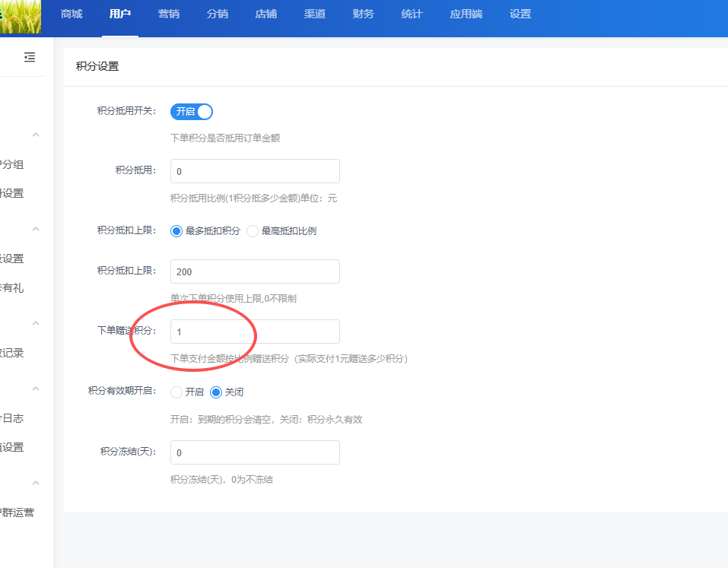Click the rice field logo image
Image resolution: width=728 pixels, height=568 pixels.
(x=21, y=17)
